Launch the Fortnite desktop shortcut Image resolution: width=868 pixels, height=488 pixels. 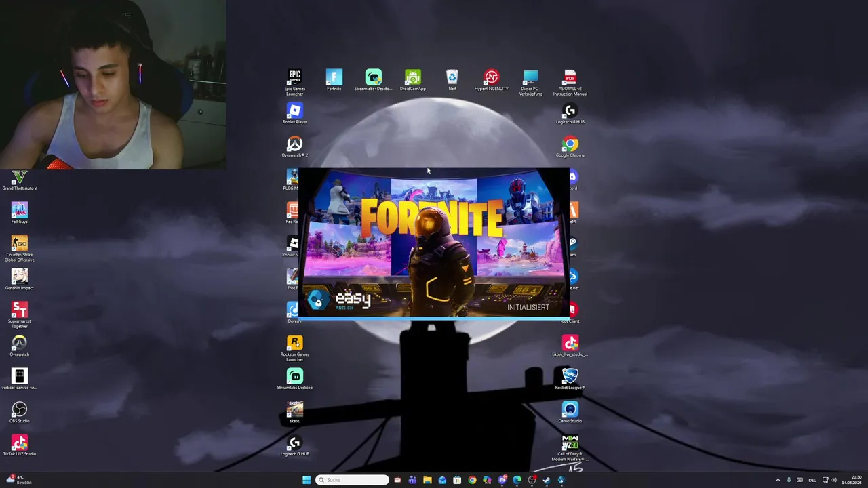(334, 80)
